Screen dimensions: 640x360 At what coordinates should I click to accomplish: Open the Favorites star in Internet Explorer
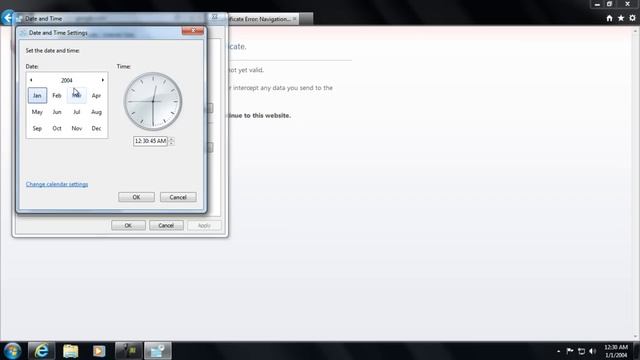coord(621,18)
